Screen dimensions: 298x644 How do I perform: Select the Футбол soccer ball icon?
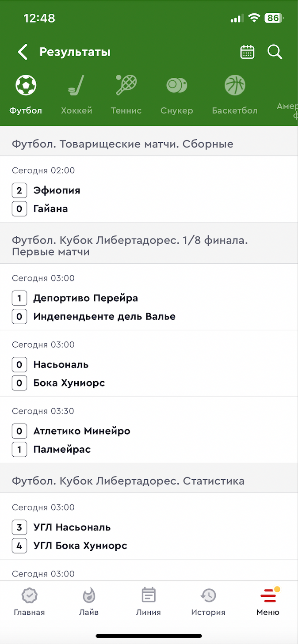26,86
